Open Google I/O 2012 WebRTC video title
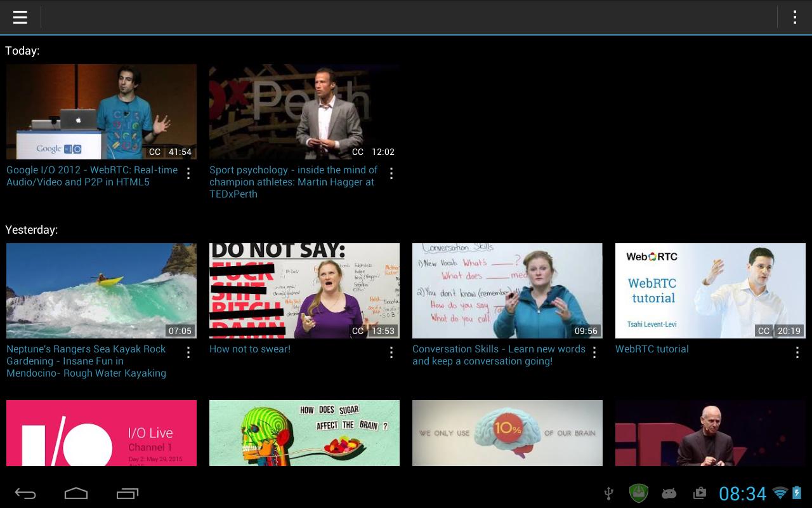The image size is (812, 508). (92, 176)
